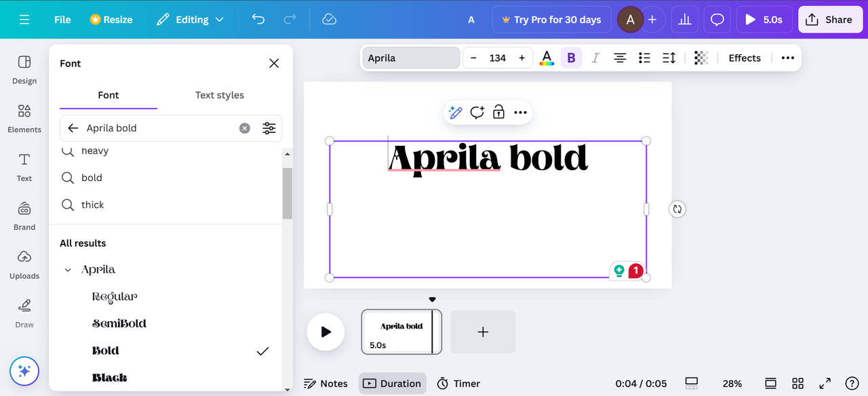
Task: Redo the last action
Action: point(290,20)
